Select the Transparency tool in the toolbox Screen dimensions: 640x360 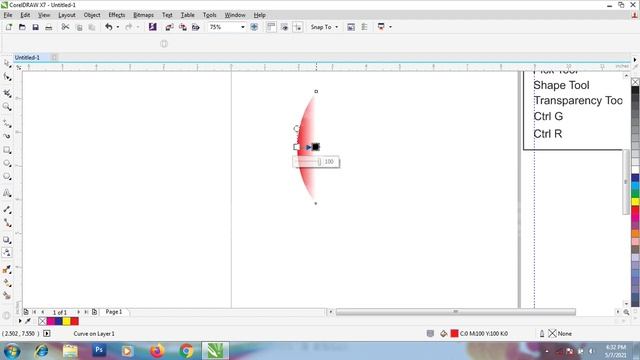pos(7,253)
